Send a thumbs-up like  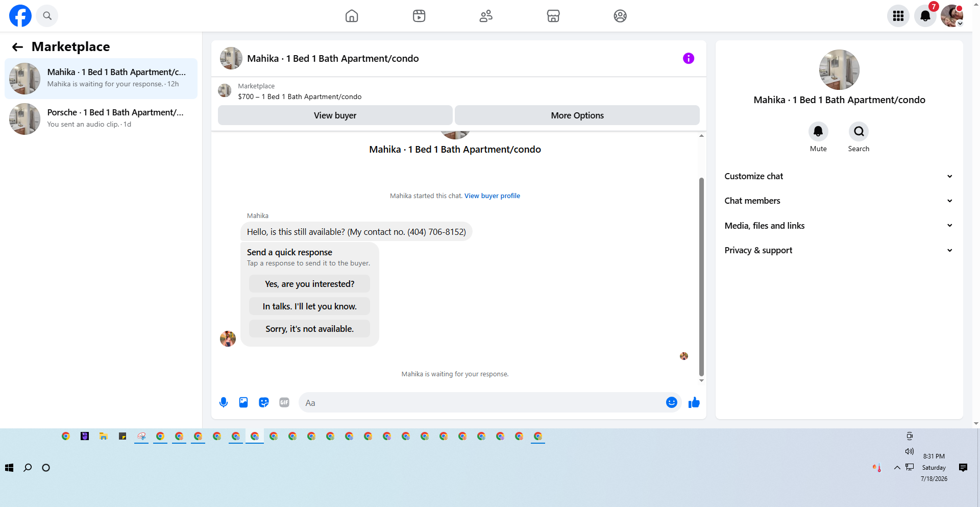tap(694, 402)
